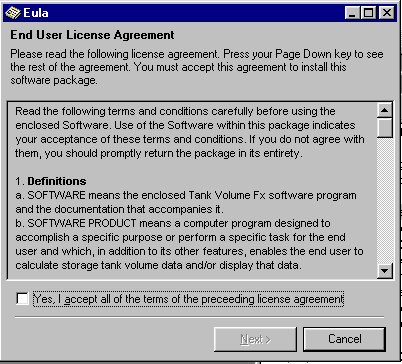This screenshot has height=364, width=402.
Task: Focus the license text box at 'calculate storage tank volume' line
Action: [158, 265]
